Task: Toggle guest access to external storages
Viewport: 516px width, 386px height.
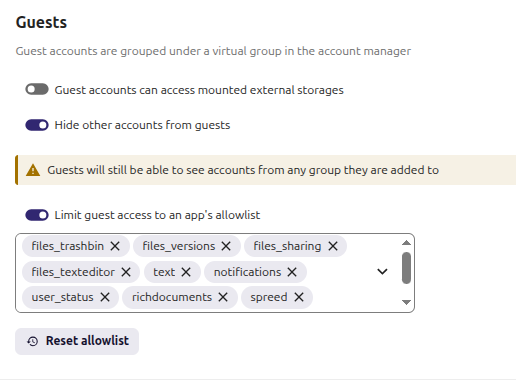Action: point(37,89)
